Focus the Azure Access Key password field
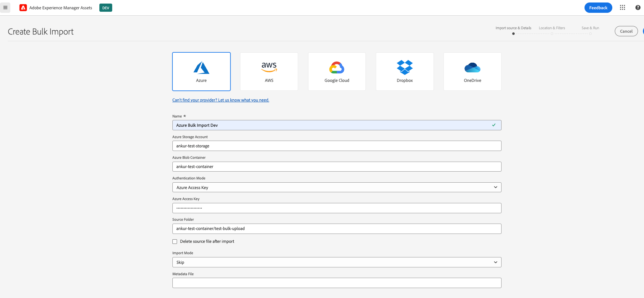 [337, 208]
